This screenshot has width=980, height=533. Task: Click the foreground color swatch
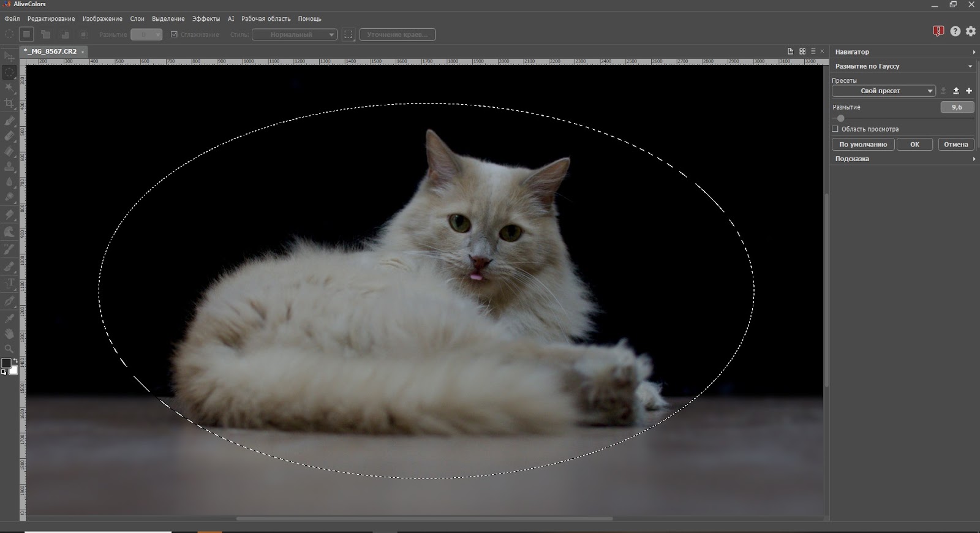[x=6, y=363]
